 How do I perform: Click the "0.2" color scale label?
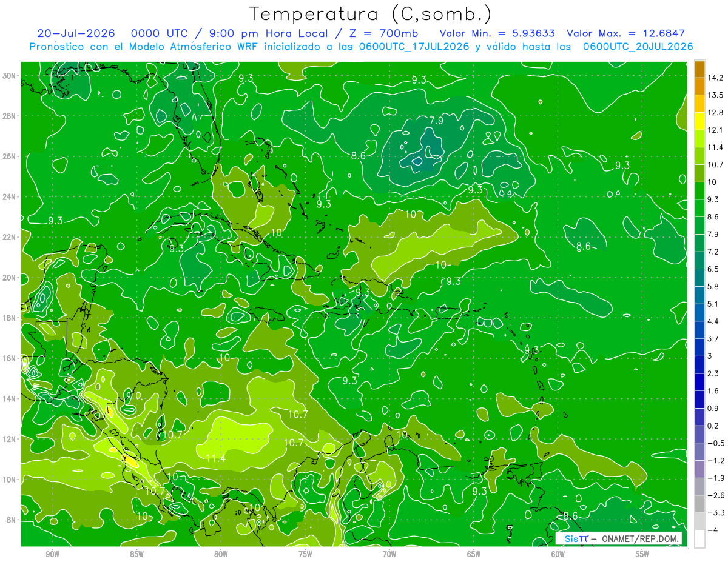(713, 426)
